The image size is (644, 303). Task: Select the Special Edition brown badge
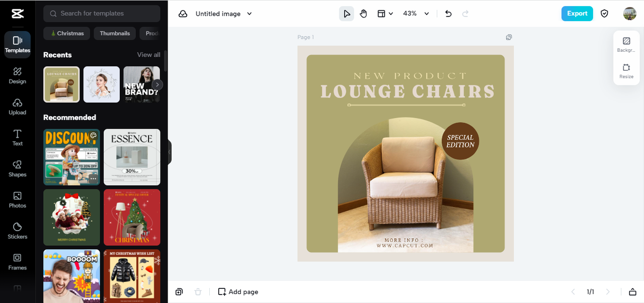click(x=460, y=141)
